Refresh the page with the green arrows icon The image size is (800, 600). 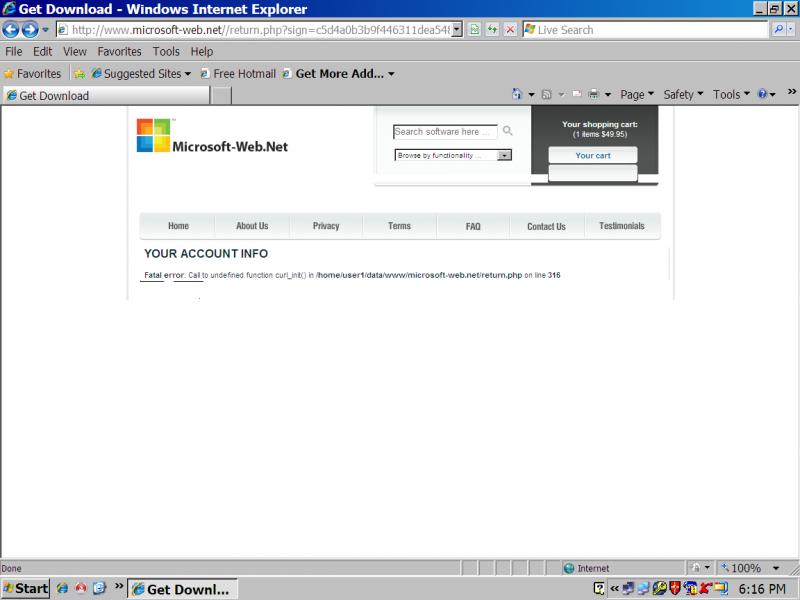[x=492, y=30]
